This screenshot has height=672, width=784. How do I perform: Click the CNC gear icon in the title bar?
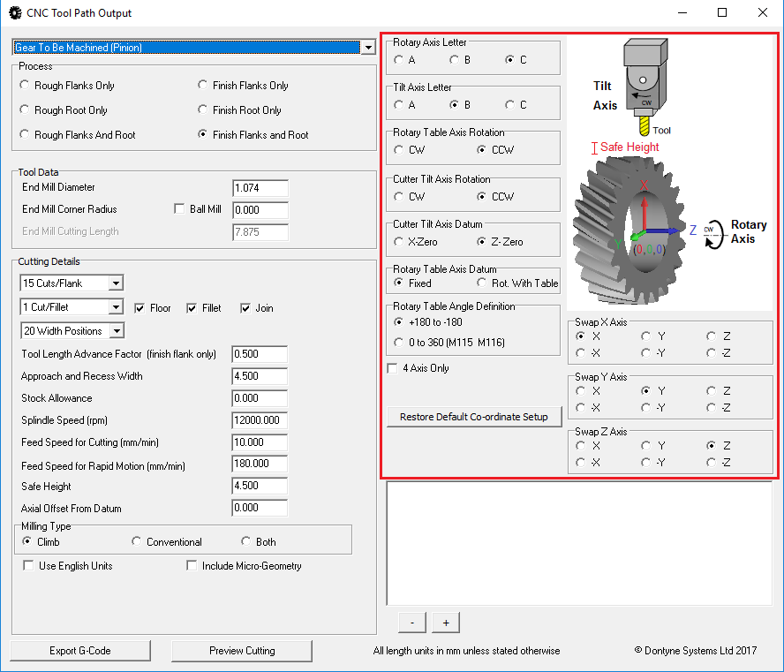click(13, 12)
